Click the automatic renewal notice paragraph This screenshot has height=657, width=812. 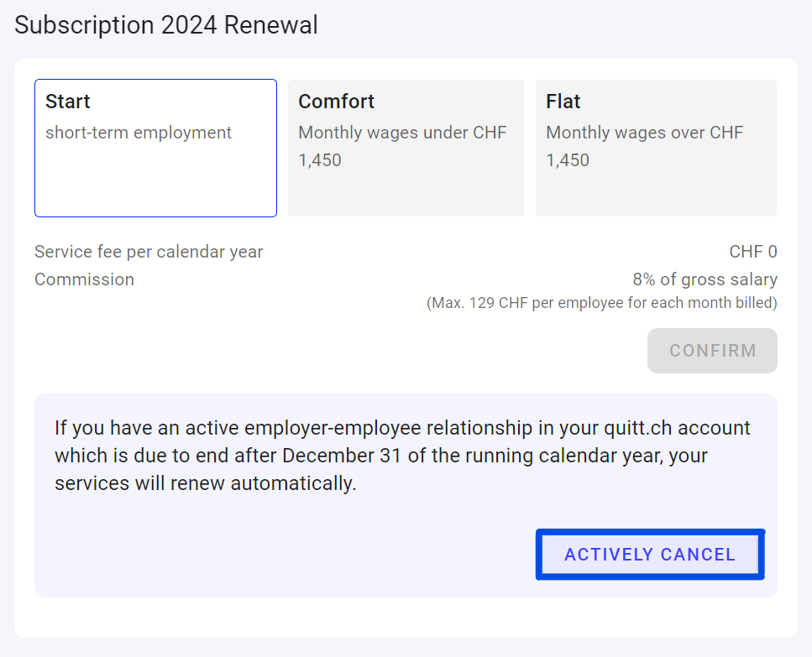pos(402,456)
